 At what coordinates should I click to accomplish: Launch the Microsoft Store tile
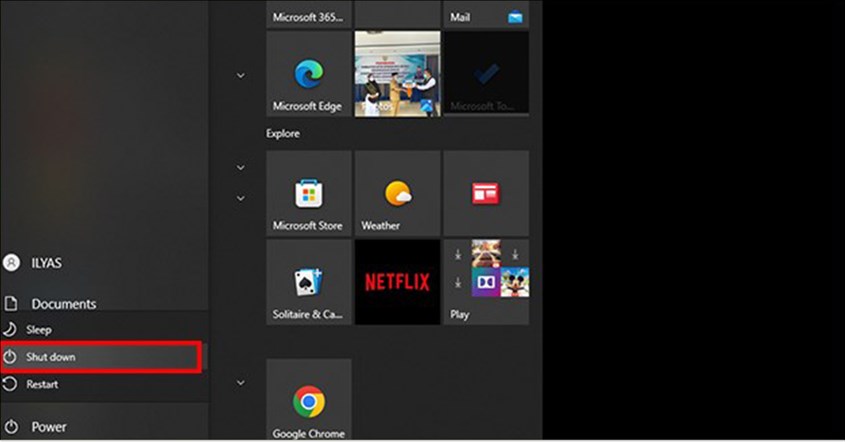309,194
